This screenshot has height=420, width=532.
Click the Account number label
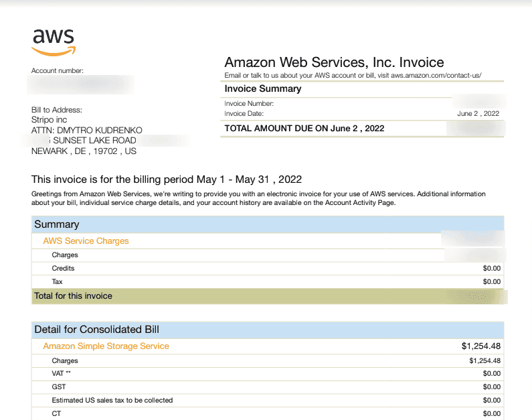[x=58, y=70]
